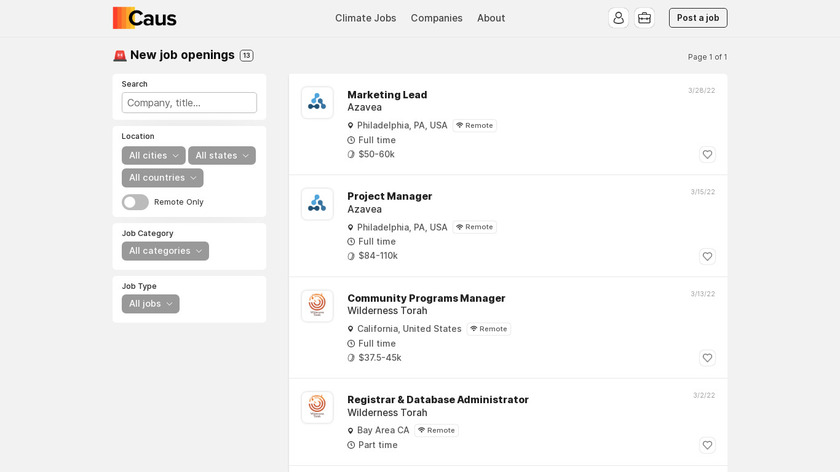Viewport: 840px width, 472px height.
Task: Click the user account profile icon
Action: click(618, 18)
